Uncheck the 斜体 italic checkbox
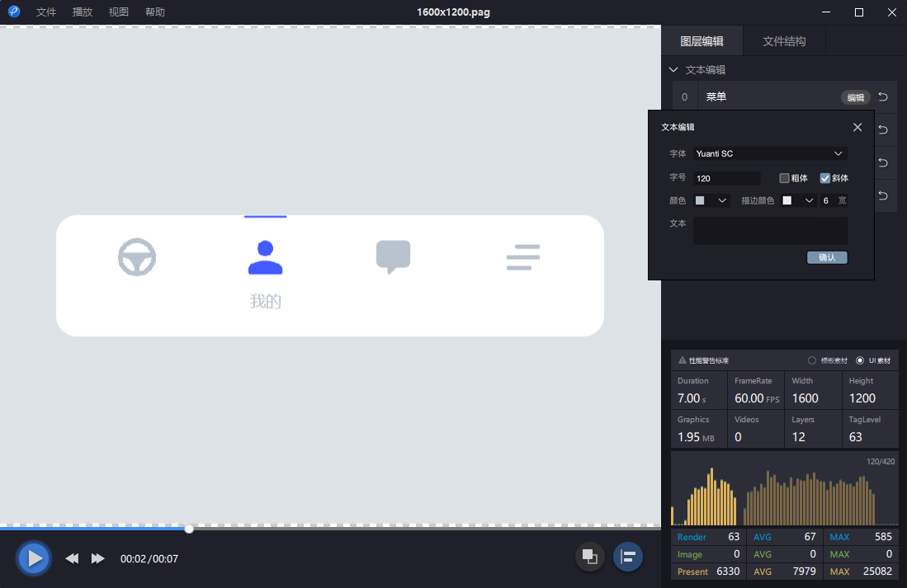Viewport: 907px width, 588px height. click(x=824, y=178)
